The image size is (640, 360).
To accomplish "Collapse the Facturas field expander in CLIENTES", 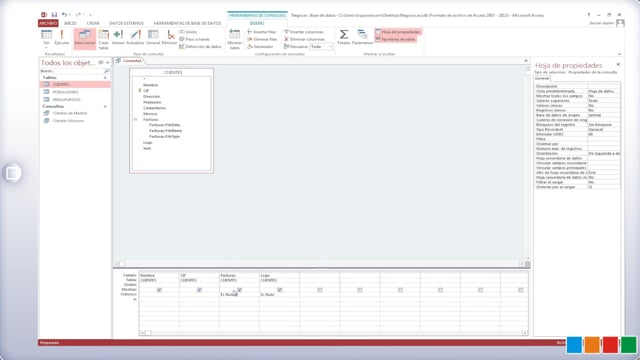I will (136, 120).
